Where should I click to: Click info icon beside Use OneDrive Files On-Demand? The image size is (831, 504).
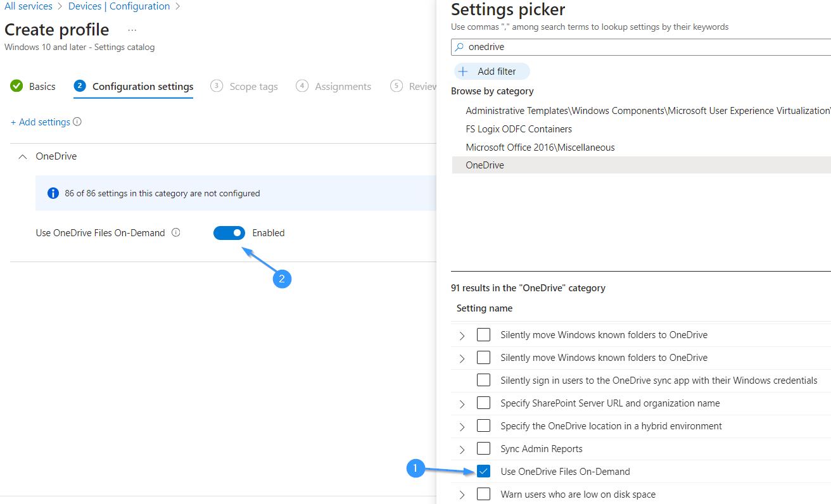176,232
